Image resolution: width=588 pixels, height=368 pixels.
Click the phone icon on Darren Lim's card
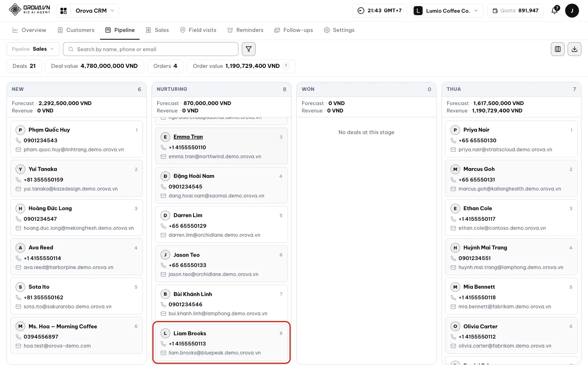pyautogui.click(x=163, y=226)
